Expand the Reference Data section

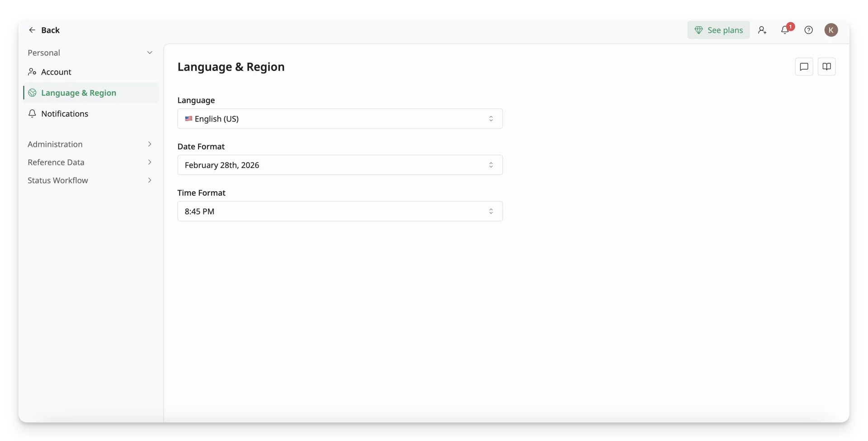point(90,162)
